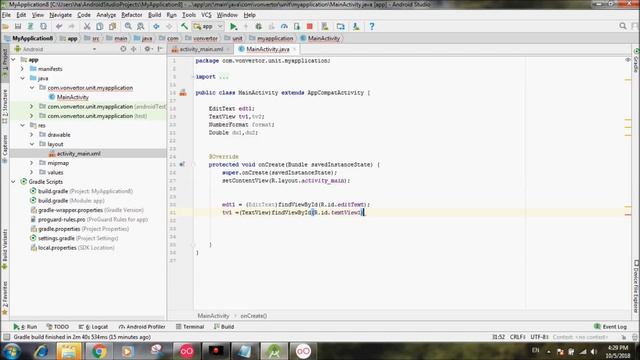Viewport: 640px width, 360px height.
Task: Click the CRLF line separator in status bar
Action: coord(517,337)
